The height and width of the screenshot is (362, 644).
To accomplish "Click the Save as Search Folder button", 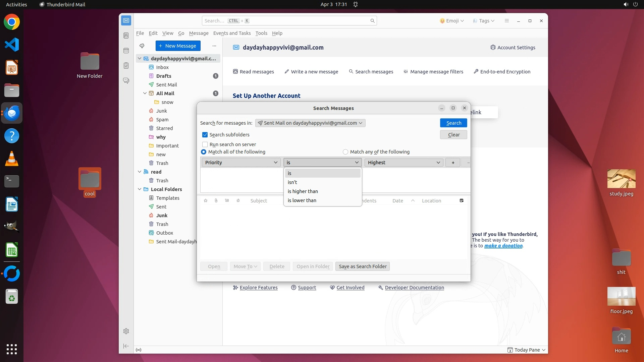I will 362,266.
